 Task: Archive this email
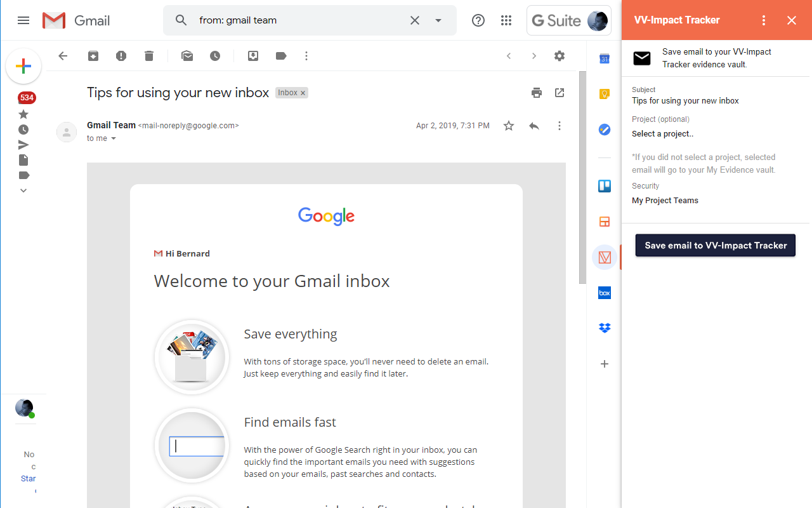pyautogui.click(x=93, y=56)
